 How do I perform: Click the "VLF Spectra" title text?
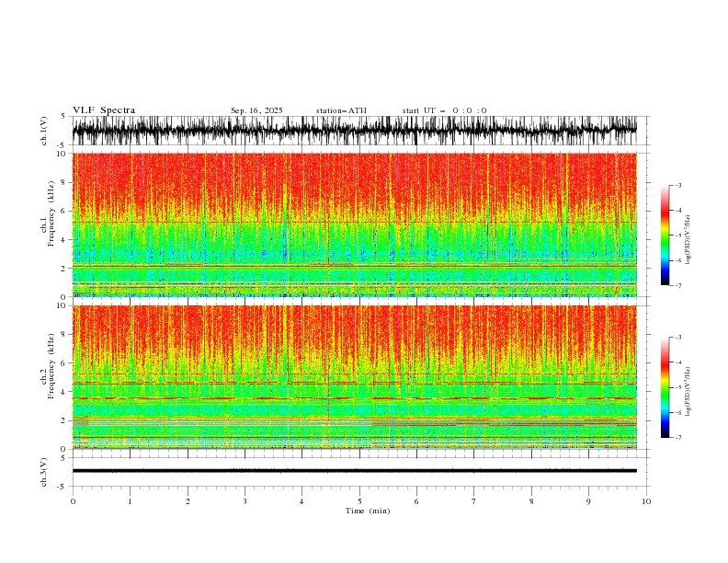(104, 110)
